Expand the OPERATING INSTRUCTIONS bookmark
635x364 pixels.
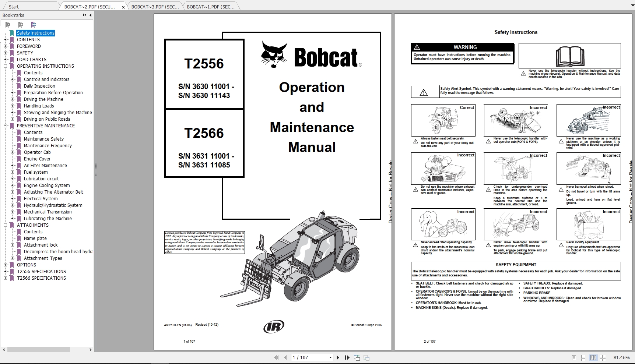(5, 66)
